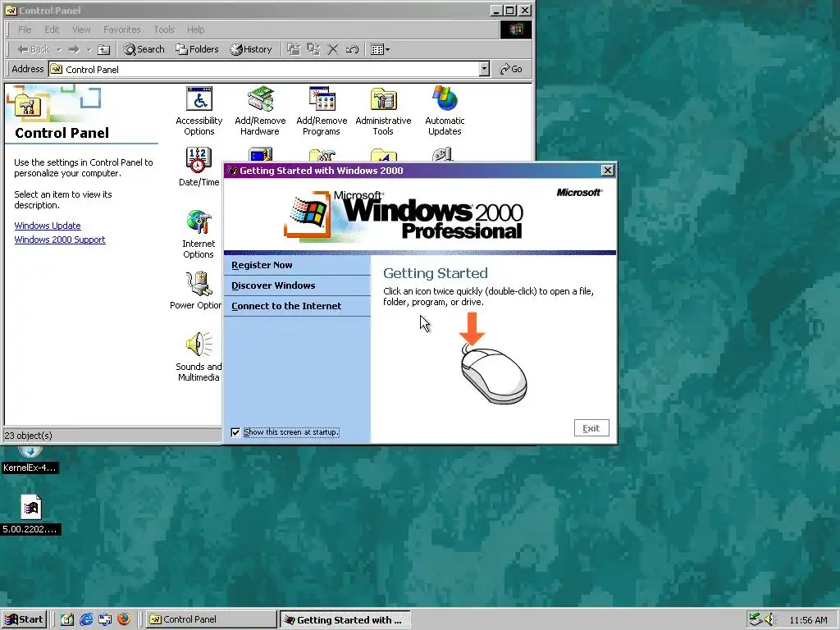
Task: Open the History pane
Action: (251, 49)
